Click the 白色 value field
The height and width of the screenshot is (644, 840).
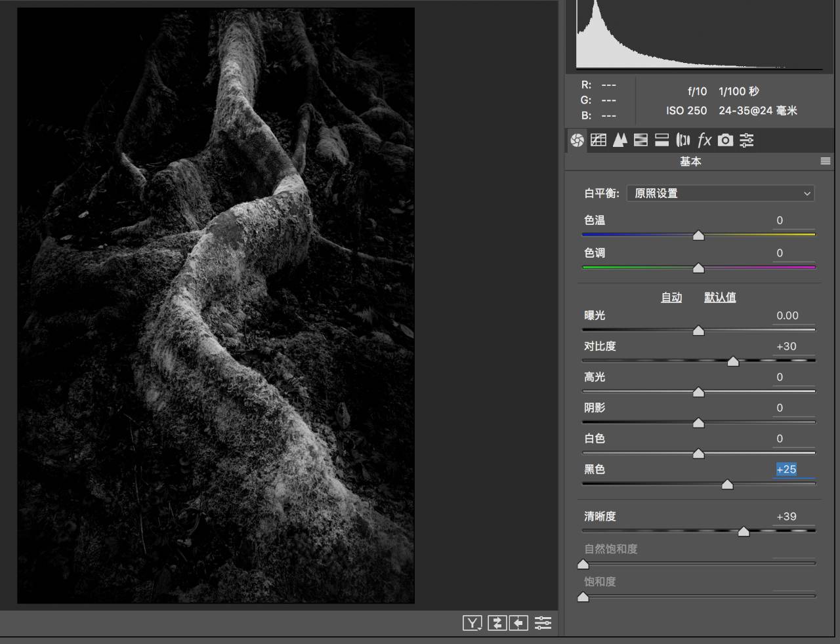793,439
